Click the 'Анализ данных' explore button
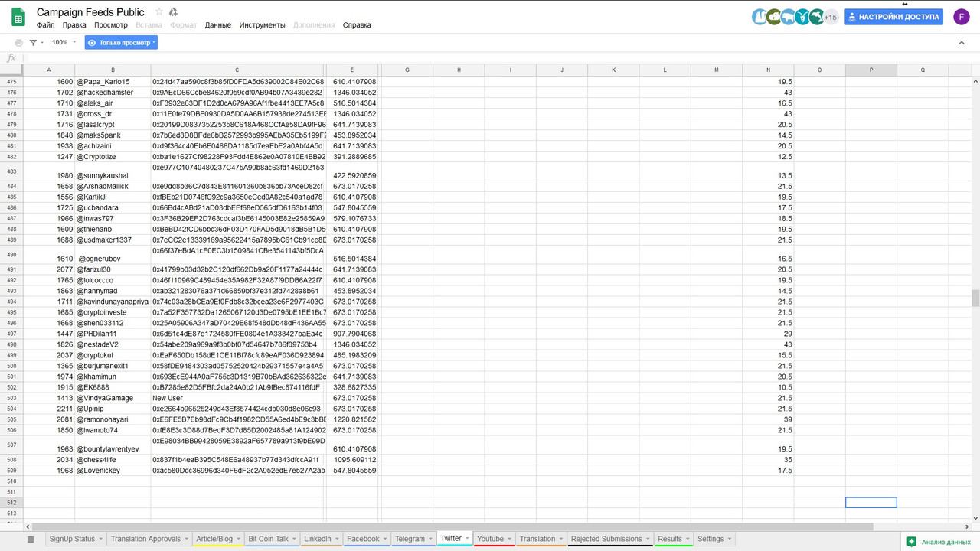Image resolution: width=980 pixels, height=551 pixels. pyautogui.click(x=939, y=542)
